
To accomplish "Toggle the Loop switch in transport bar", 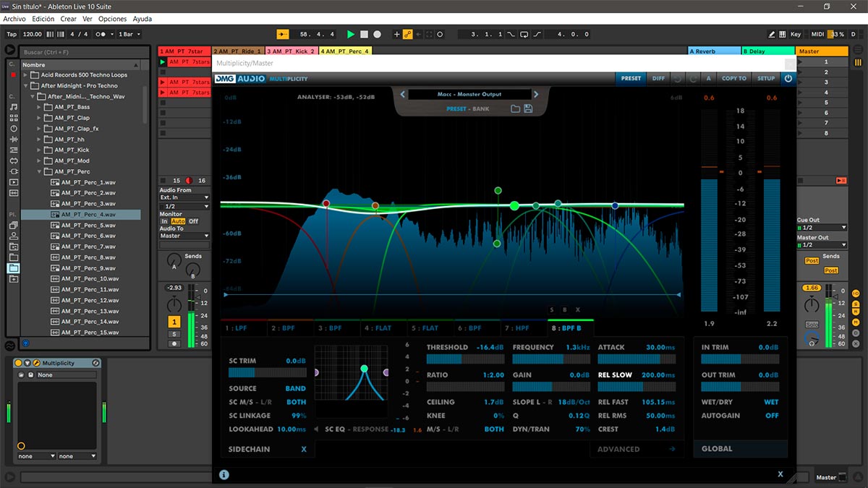I will coord(524,34).
